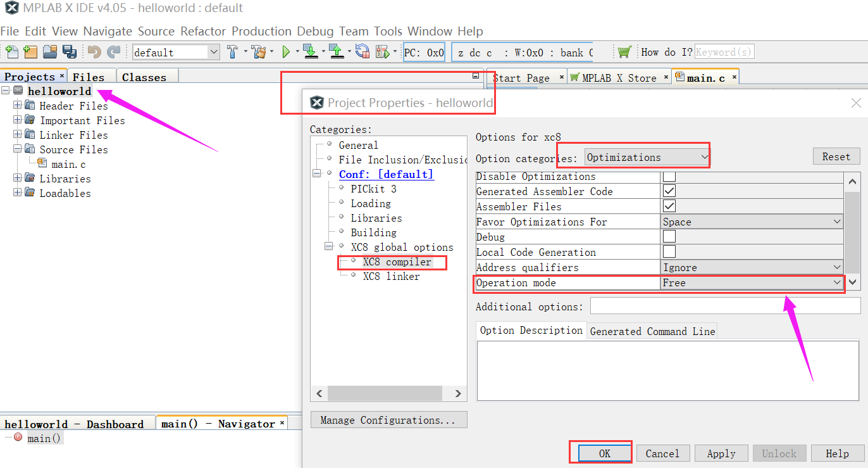Click the Apply button
The image size is (868, 468).
[x=721, y=453]
